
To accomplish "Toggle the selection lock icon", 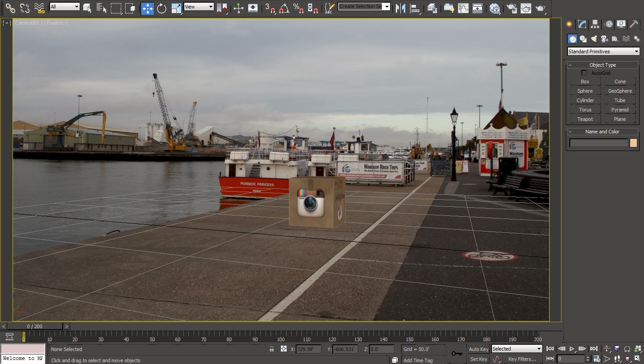I will coord(271,349).
